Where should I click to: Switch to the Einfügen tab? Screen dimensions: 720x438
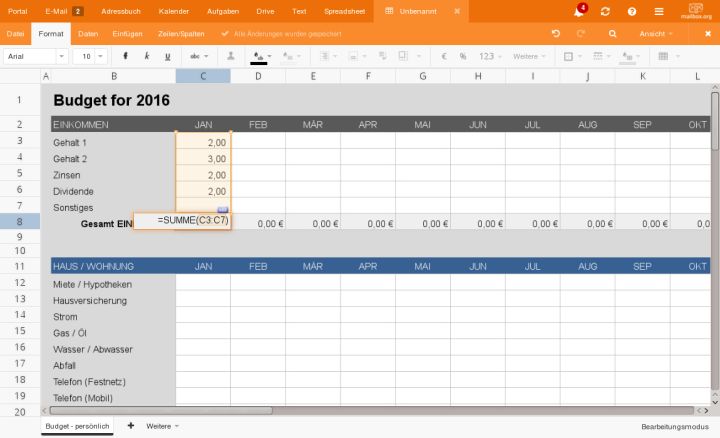(127, 33)
